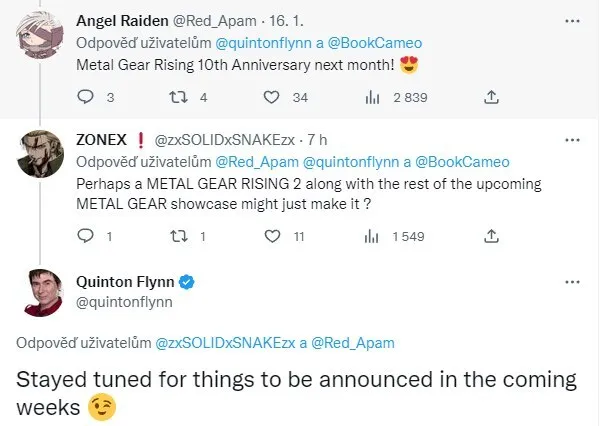
Task: Reply to Angel Raiden's tweet
Action: pyautogui.click(x=85, y=97)
